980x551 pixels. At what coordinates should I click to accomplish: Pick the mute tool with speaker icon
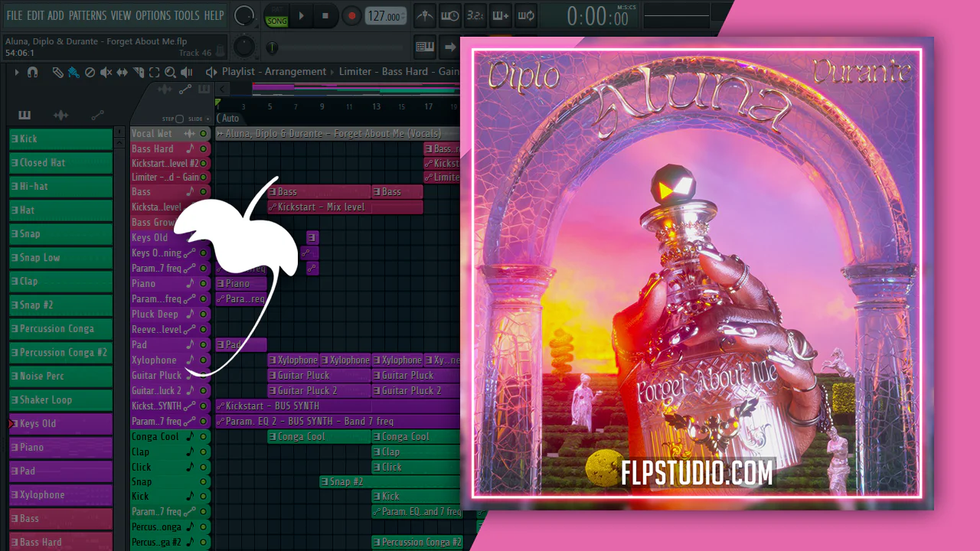tap(106, 72)
